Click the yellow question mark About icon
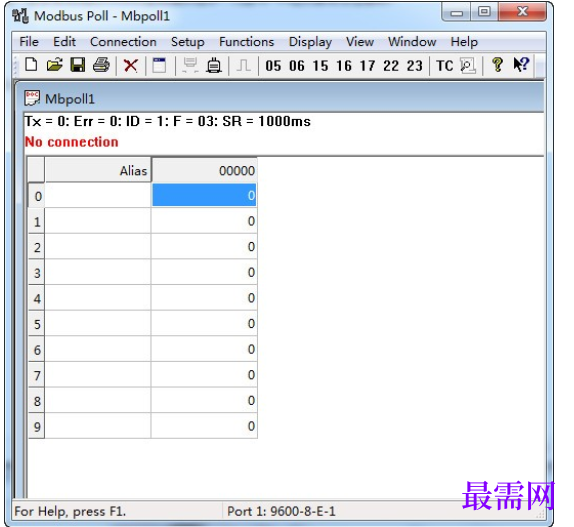This screenshot has width=574, height=527. click(497, 66)
